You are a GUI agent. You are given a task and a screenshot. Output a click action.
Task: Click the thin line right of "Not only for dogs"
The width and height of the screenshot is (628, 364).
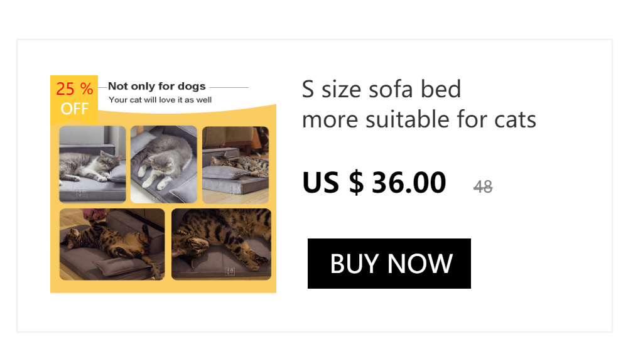tap(229, 87)
